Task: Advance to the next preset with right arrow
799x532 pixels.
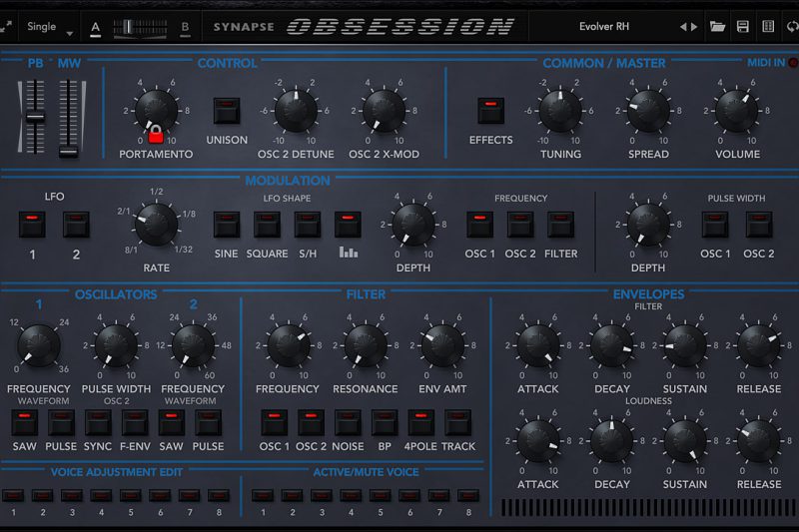Action: coord(695,26)
